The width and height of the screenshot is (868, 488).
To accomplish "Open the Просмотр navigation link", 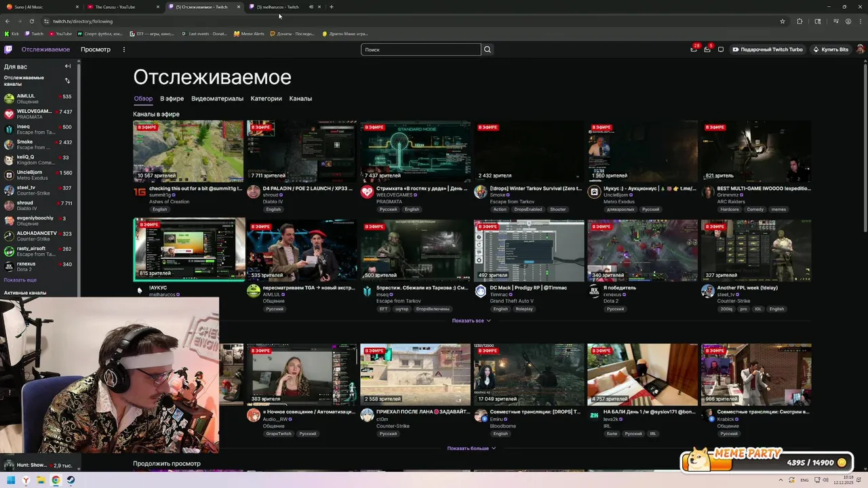I will point(96,49).
